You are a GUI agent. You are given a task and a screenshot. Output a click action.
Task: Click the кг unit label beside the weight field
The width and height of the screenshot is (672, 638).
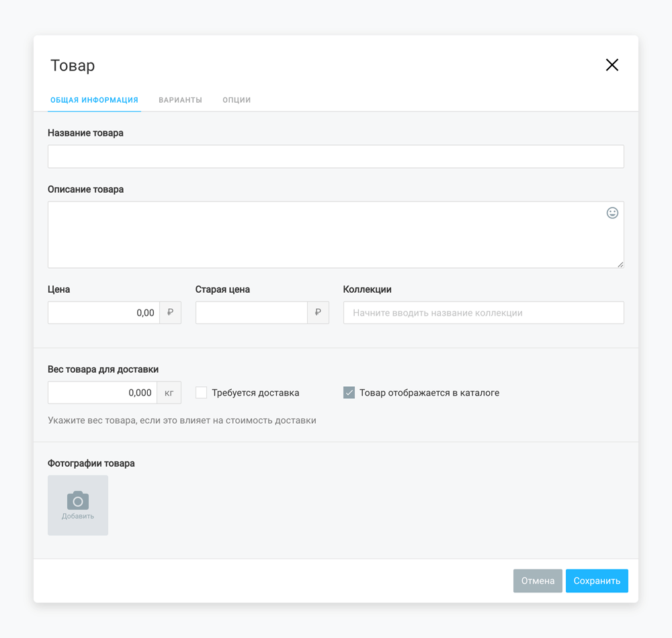(x=169, y=393)
